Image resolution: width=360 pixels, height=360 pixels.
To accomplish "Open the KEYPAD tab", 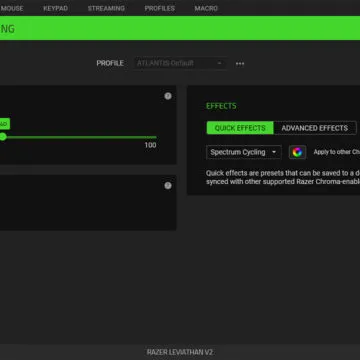I will 55,8.
